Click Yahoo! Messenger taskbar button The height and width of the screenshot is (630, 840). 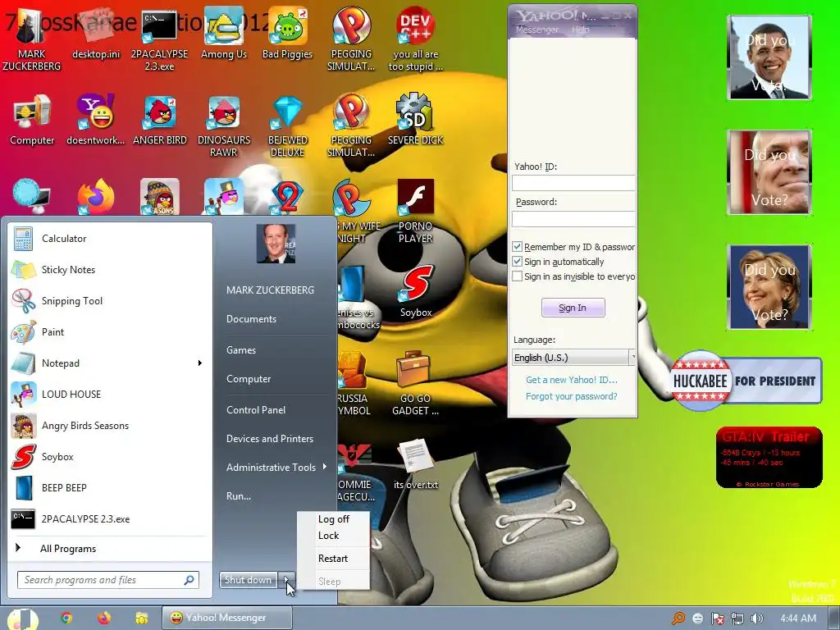pyautogui.click(x=227, y=618)
